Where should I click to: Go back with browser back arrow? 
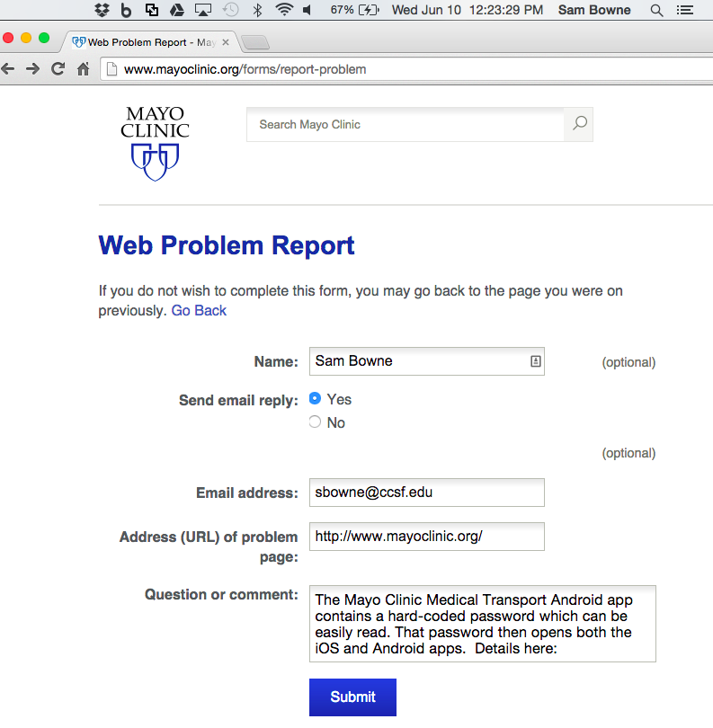[x=8, y=69]
